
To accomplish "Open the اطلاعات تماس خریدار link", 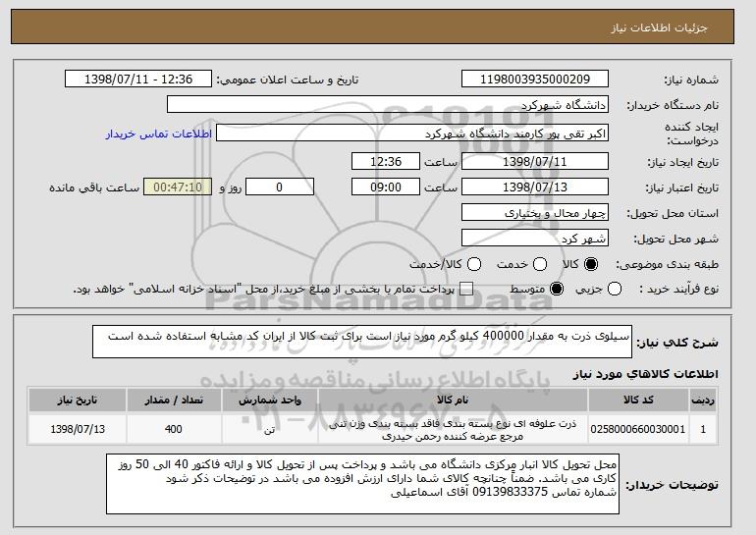I will click(x=159, y=134).
